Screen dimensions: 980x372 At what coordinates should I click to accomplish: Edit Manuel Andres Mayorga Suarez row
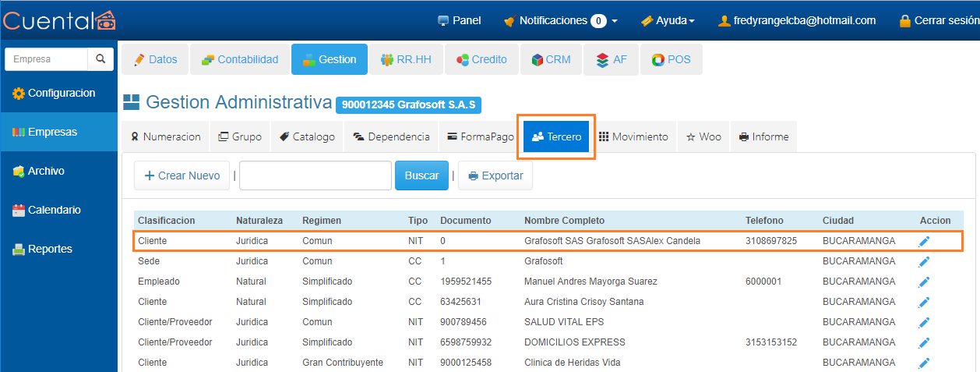pyautogui.click(x=924, y=282)
